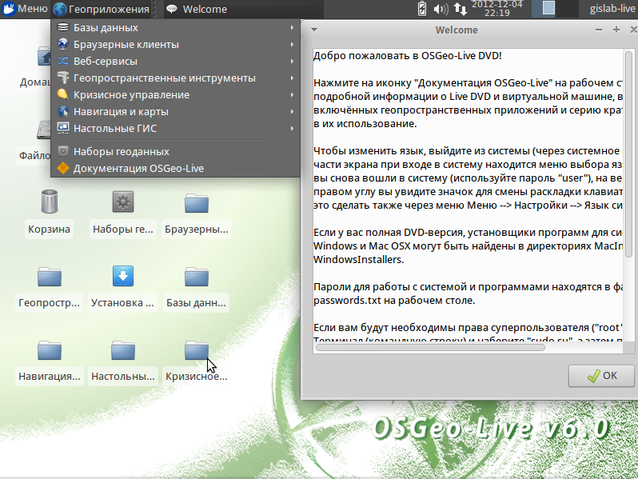This screenshot has width=638, height=479.
Task: Open the Меню main menu
Action: click(24, 9)
